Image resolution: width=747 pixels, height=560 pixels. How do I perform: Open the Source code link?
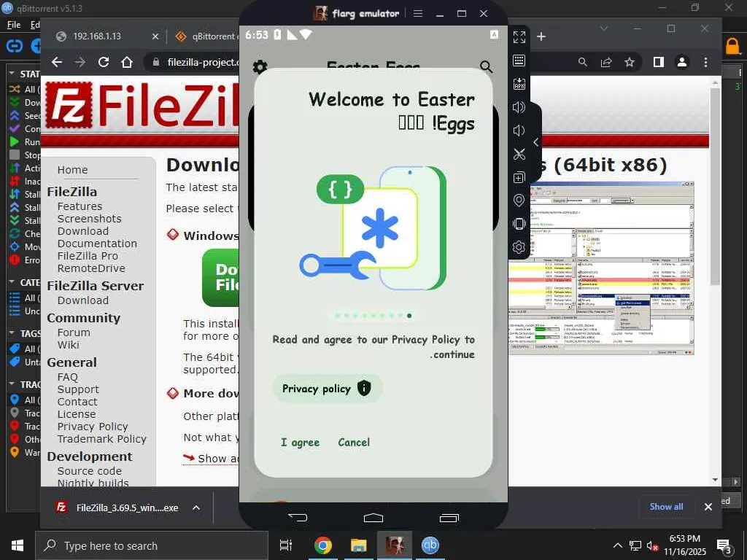90,471
